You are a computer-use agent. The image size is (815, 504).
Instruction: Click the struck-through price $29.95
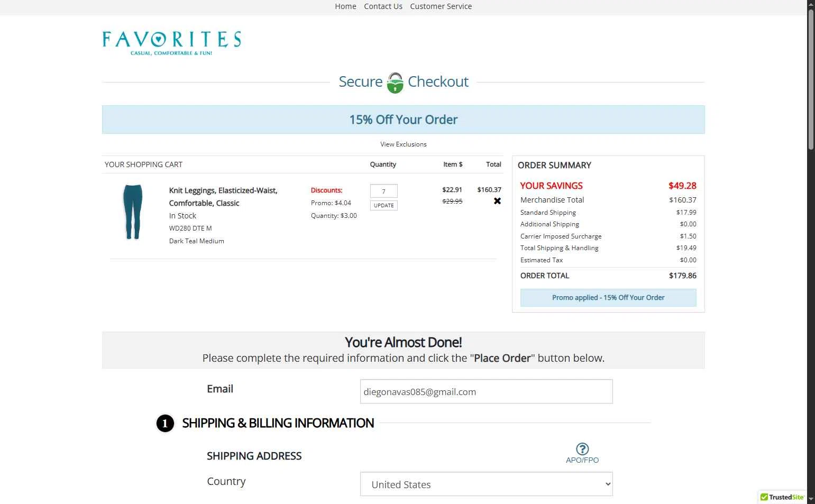452,201
